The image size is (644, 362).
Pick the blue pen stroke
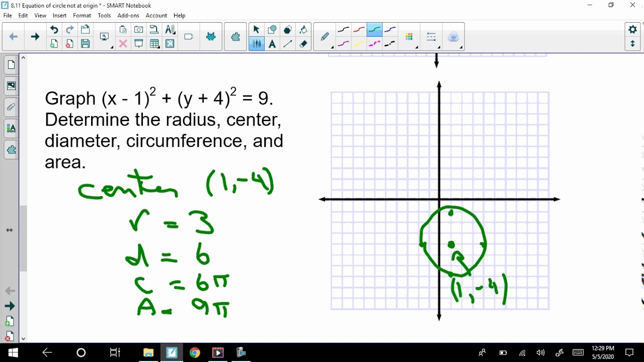[390, 30]
